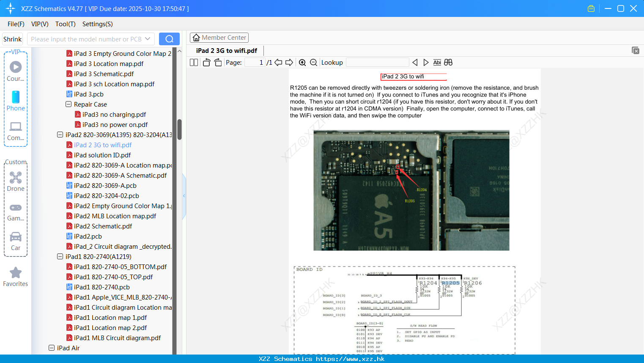Open the model number dropdown arrow

click(x=148, y=39)
